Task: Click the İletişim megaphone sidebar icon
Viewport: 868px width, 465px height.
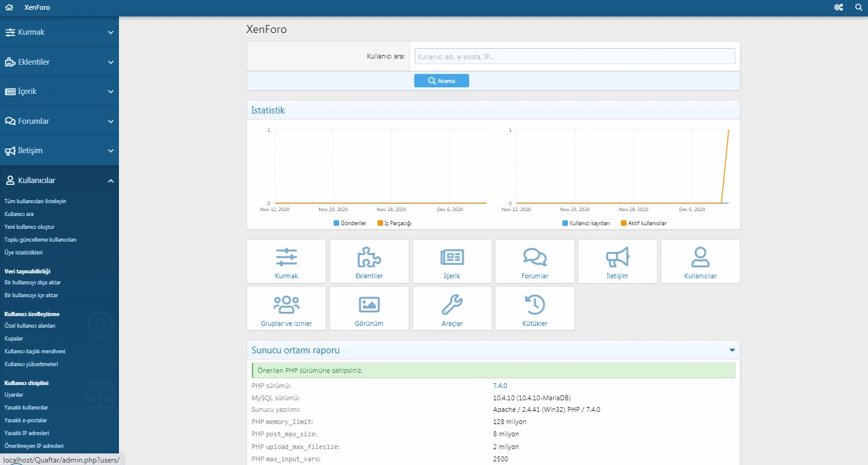Action: click(x=10, y=151)
